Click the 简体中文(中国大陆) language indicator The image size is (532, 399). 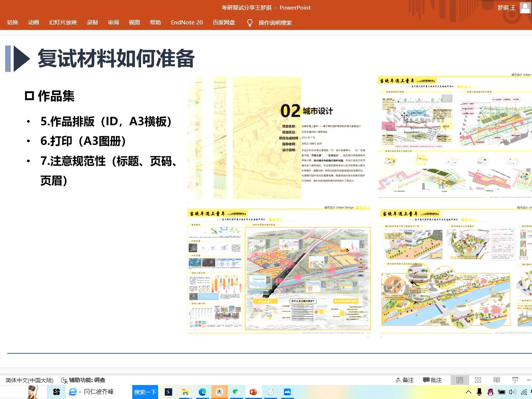click(30, 380)
